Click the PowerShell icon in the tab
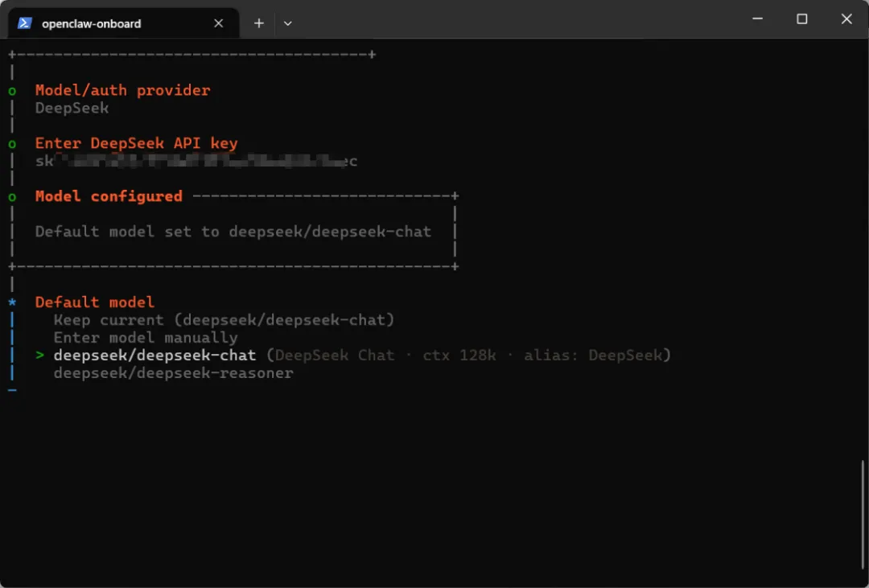Image resolution: width=869 pixels, height=588 pixels. (x=24, y=23)
